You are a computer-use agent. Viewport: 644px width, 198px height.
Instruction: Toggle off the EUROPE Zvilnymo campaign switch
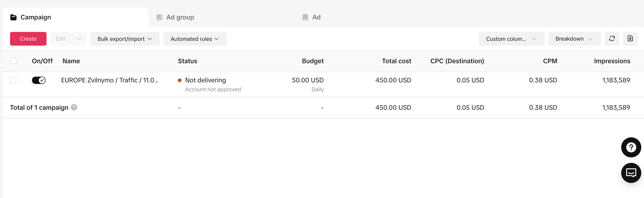(39, 80)
